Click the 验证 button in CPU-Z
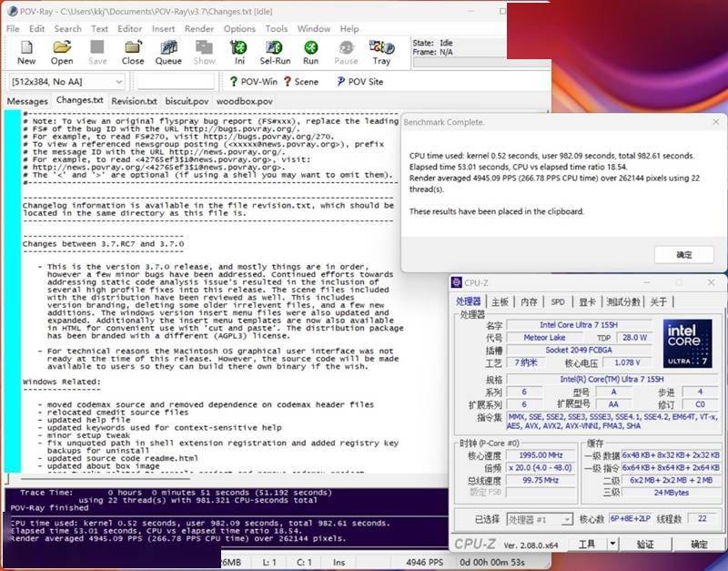728x571 pixels. click(x=645, y=544)
